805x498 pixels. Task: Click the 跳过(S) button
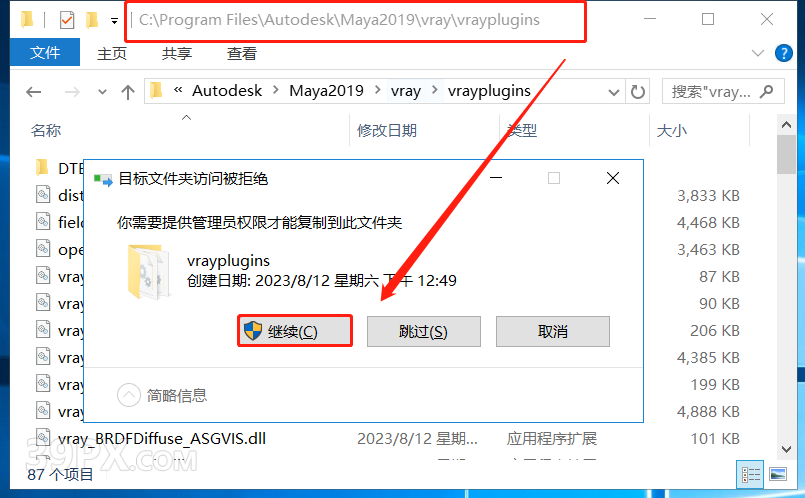pos(424,332)
